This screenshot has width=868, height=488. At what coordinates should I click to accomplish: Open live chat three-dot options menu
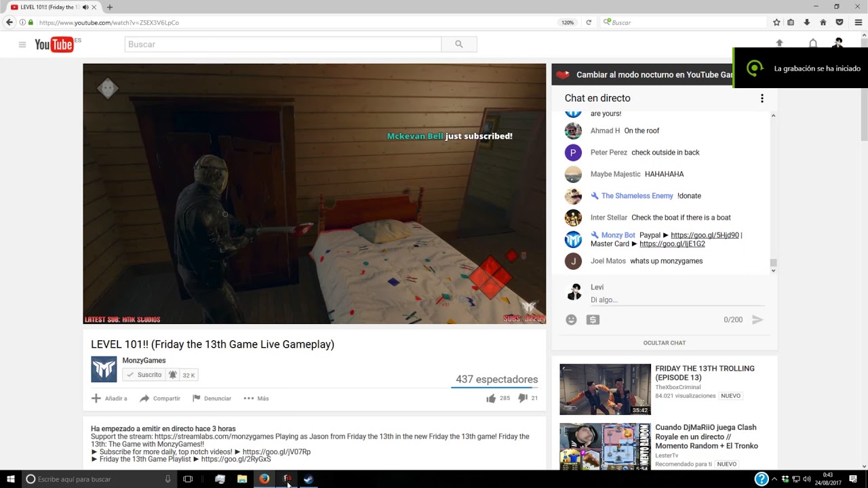tap(762, 98)
